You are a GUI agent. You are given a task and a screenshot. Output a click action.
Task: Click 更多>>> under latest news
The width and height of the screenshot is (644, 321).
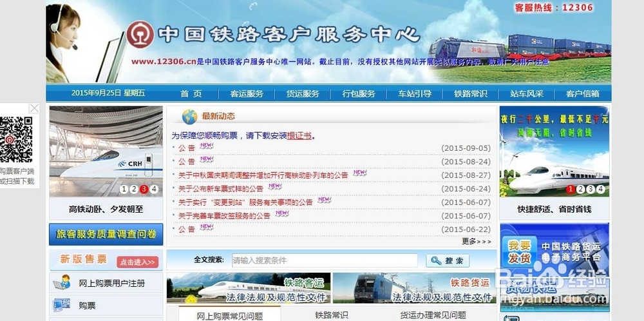476,241
